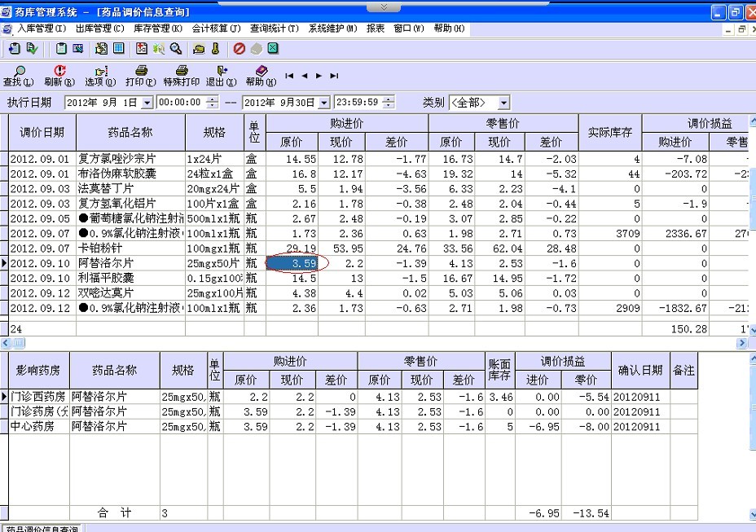The image size is (756, 532).
Task: Go to next record arrow
Action: pos(319,76)
